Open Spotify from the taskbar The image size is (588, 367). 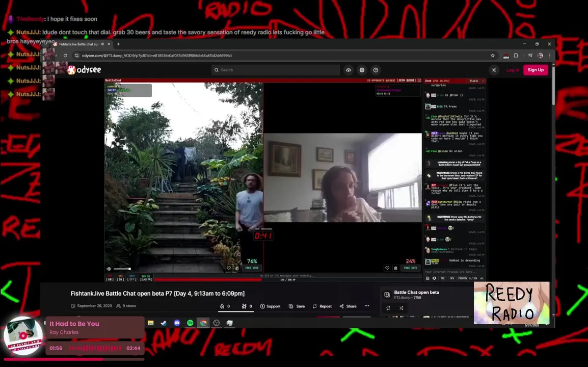pyautogui.click(x=190, y=323)
